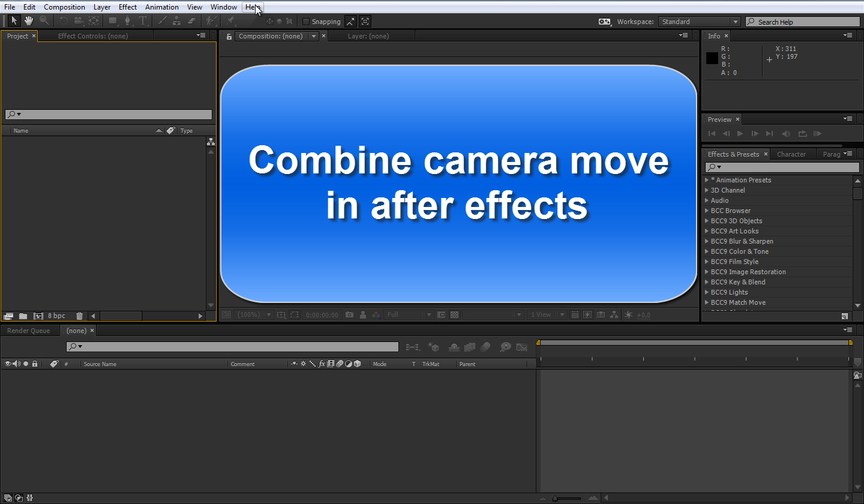Select the Selection tool
Screen dimensions: 864x504
[x=14, y=21]
